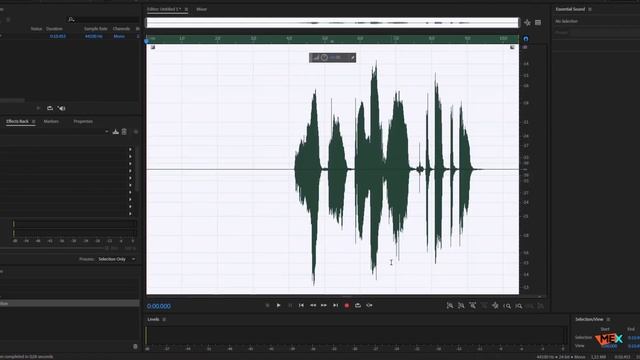
Task: Stop playback in the transport bar
Action: click(267, 305)
